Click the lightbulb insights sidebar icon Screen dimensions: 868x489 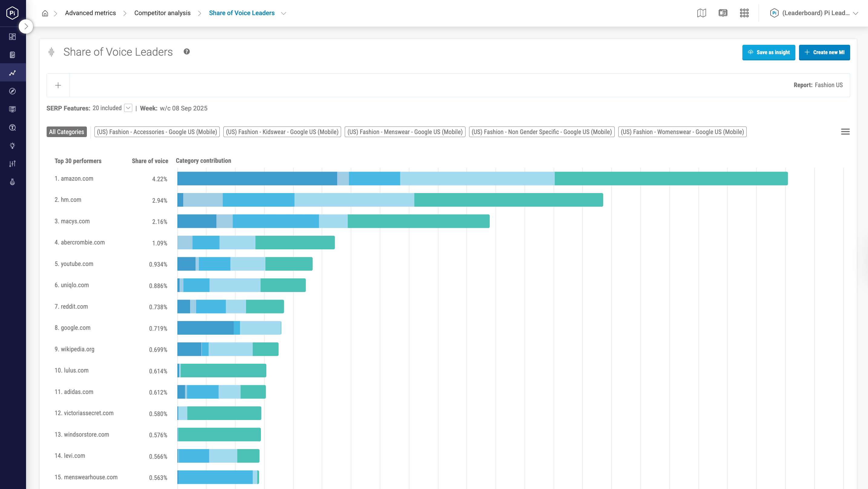pyautogui.click(x=12, y=146)
